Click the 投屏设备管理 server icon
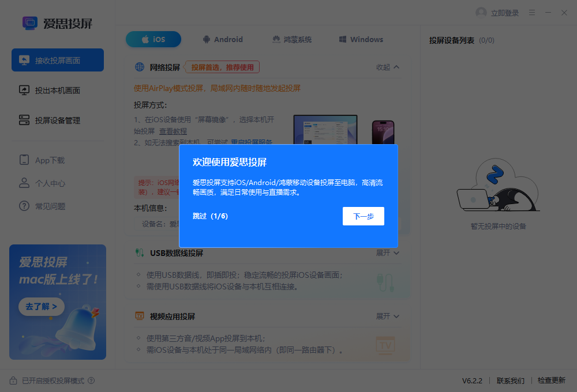 click(24, 120)
